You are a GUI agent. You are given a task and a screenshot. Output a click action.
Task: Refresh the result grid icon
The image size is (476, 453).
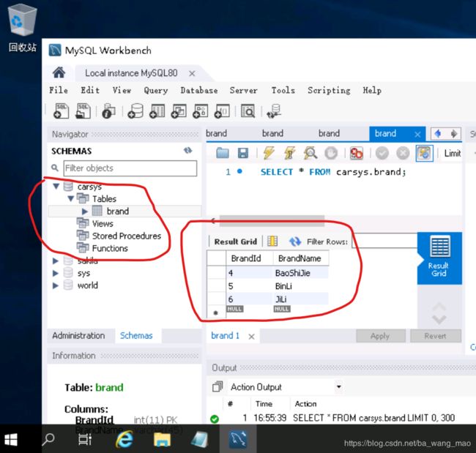(295, 242)
